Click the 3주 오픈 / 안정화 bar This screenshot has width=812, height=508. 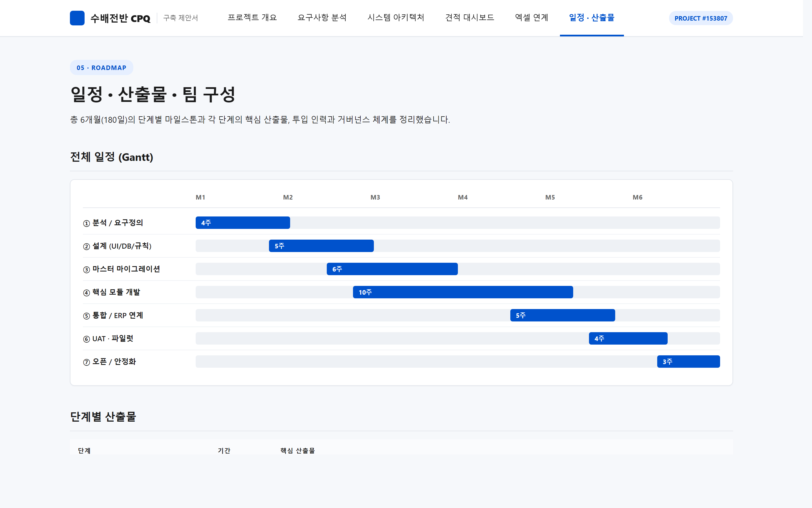[688, 362]
